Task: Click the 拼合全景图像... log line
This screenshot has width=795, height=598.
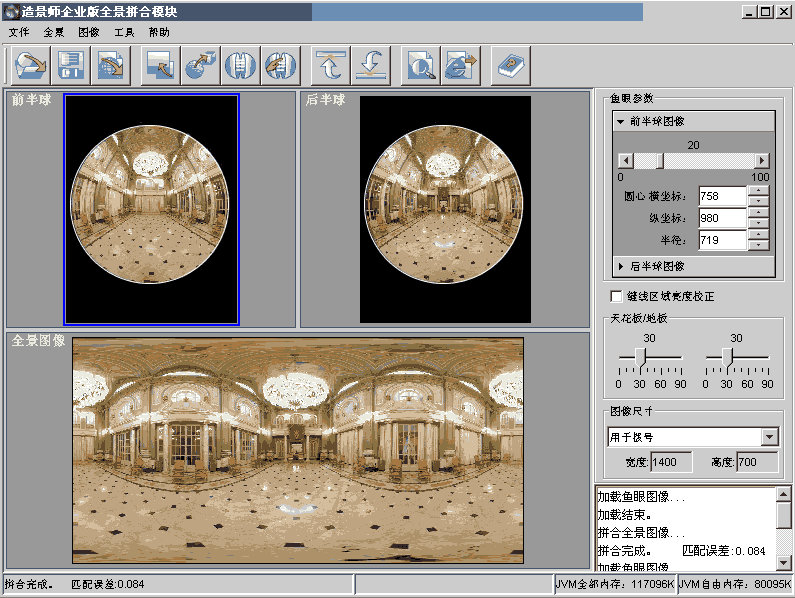Action: [641, 533]
